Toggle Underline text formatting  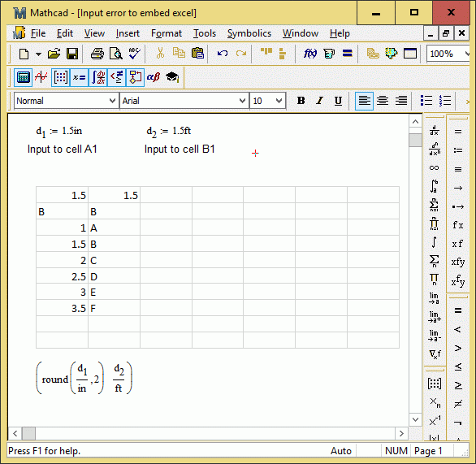click(x=338, y=101)
